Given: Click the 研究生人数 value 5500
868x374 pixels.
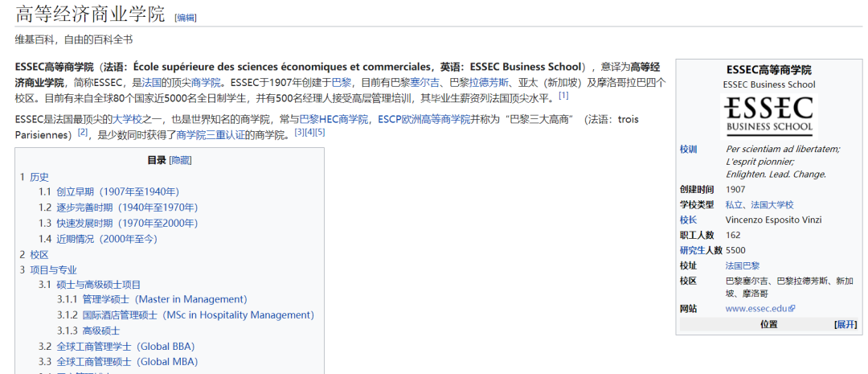Looking at the screenshot, I should click(735, 250).
